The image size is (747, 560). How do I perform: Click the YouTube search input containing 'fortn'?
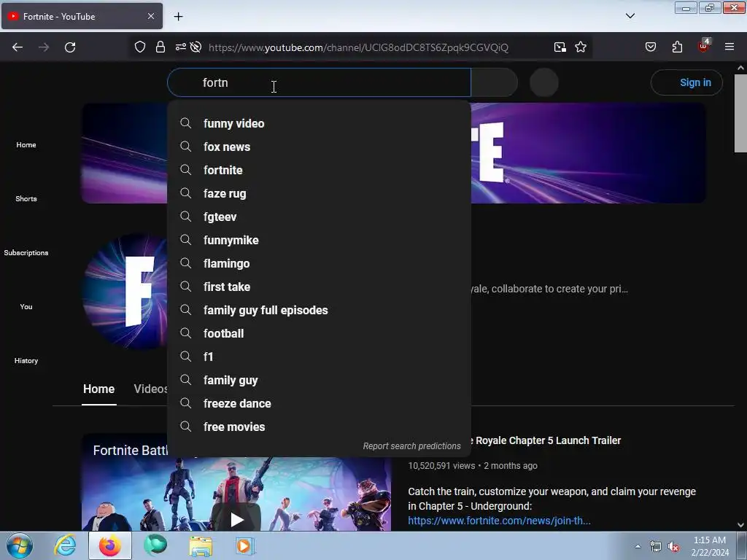pyautogui.click(x=320, y=83)
